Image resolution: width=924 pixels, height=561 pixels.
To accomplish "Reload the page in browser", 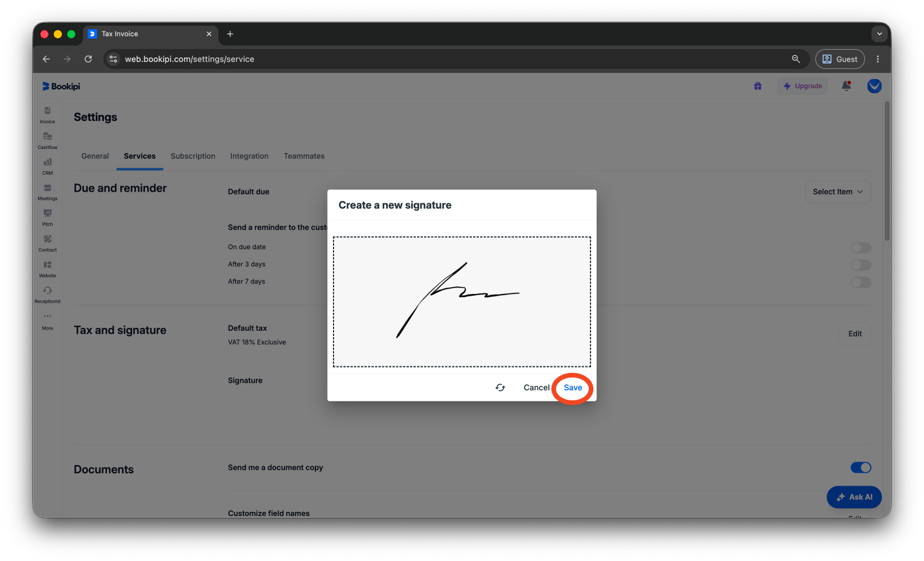I will click(x=88, y=59).
